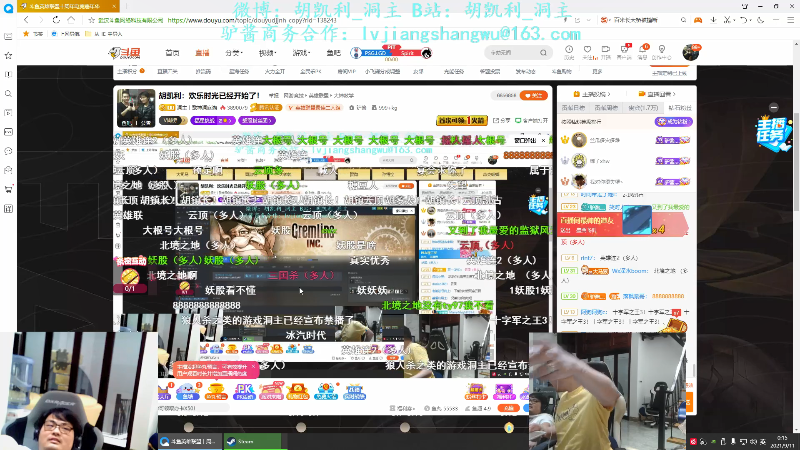This screenshot has height=450, width=800.
Task: Switch to the Steam taskbar window
Action: (x=252, y=441)
